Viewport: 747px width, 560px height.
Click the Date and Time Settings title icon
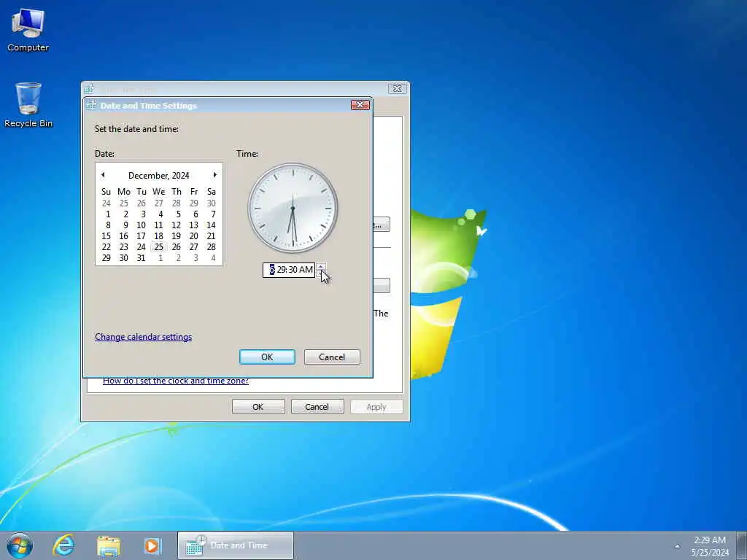click(90, 105)
